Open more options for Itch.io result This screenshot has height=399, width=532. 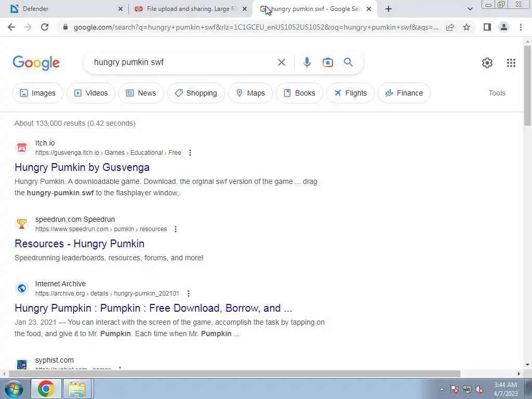(x=190, y=153)
